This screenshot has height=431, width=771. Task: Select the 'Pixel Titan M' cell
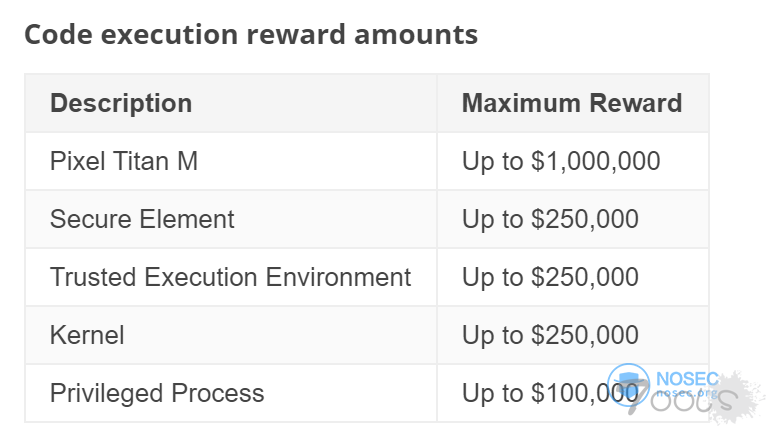[x=124, y=161]
